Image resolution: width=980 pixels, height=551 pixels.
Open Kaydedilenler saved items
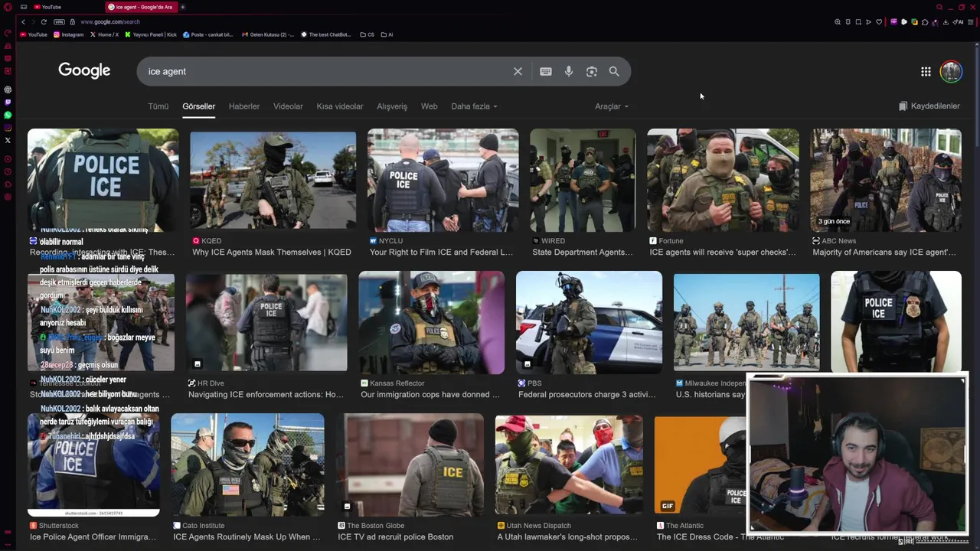(929, 106)
